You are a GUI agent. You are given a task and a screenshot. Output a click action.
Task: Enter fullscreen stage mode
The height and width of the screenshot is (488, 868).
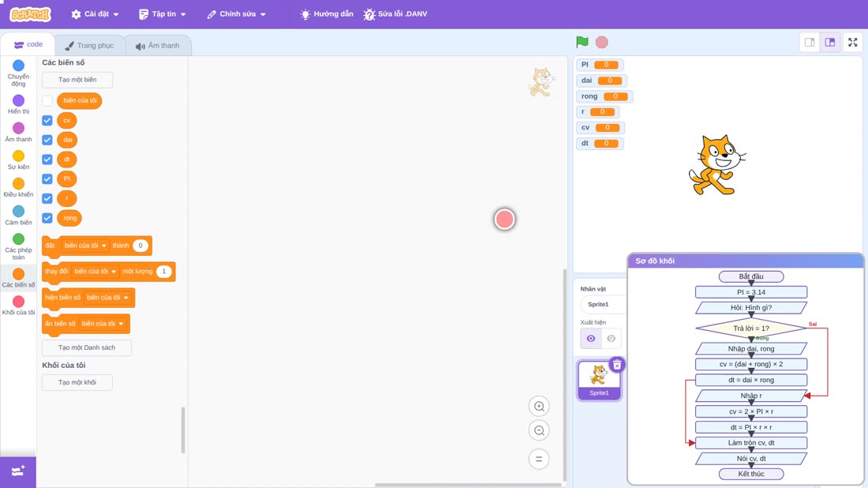[852, 42]
